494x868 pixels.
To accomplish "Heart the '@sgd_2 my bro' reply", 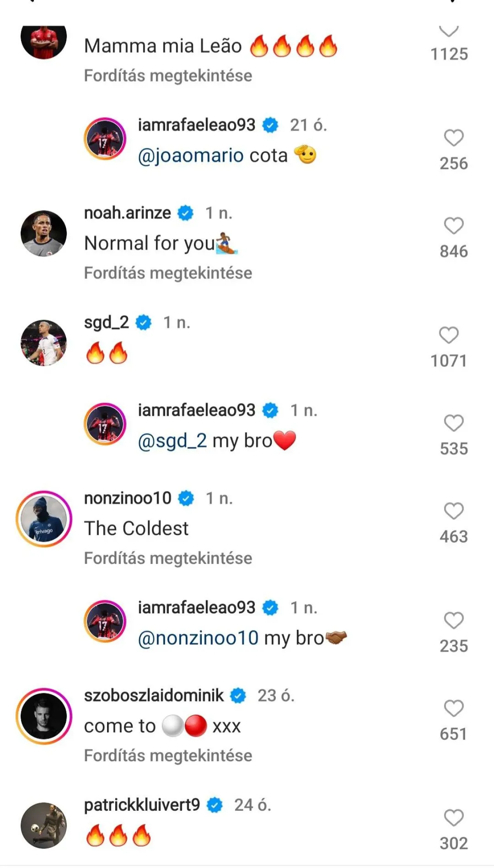I will point(453,423).
